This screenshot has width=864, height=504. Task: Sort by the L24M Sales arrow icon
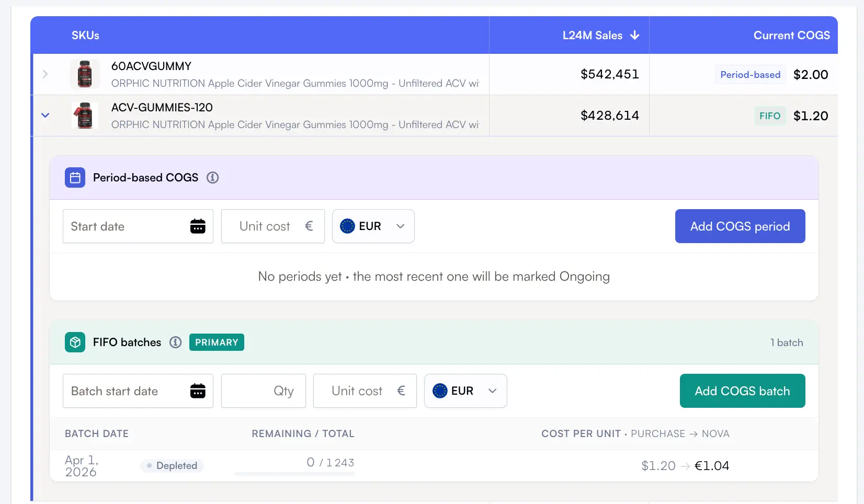[x=635, y=35]
